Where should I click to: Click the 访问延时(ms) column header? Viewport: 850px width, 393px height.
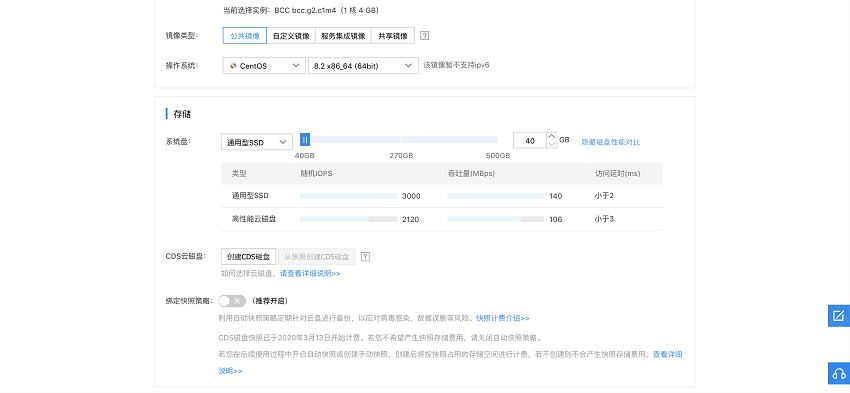(x=617, y=173)
